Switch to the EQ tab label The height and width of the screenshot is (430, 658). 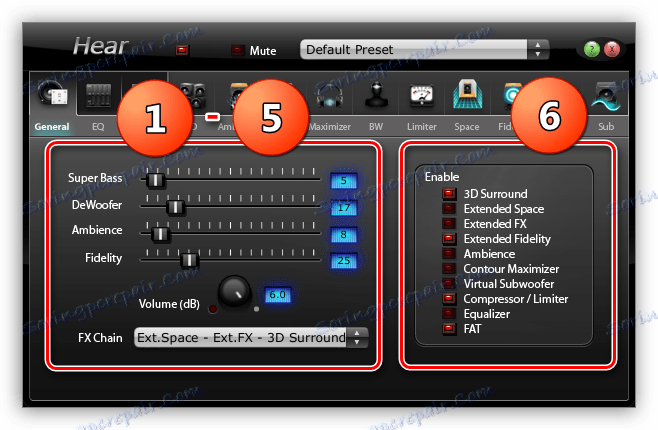pyautogui.click(x=98, y=127)
